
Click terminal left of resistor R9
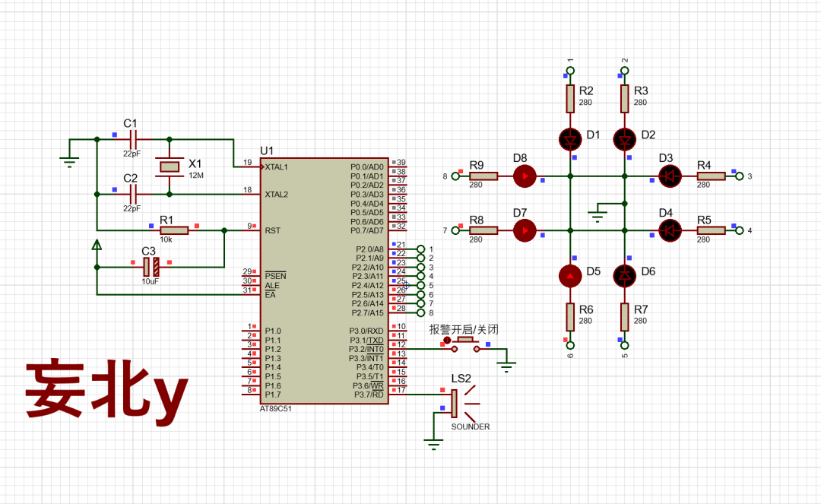(x=455, y=176)
